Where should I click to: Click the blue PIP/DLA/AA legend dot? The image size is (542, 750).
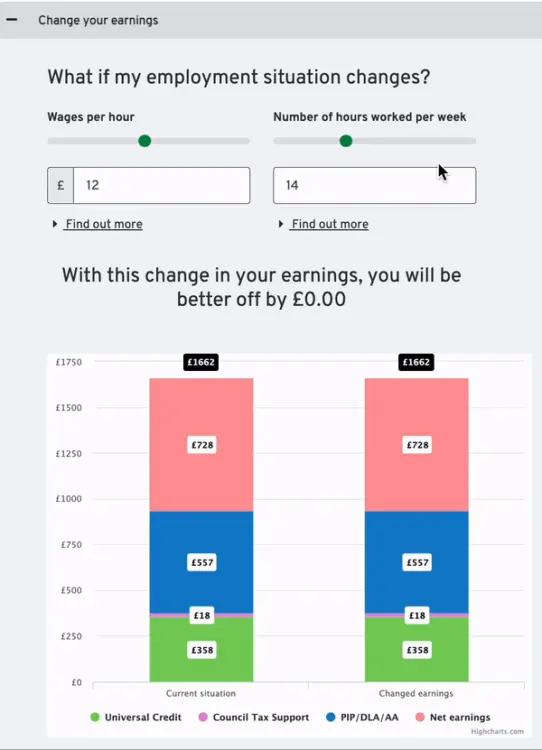(331, 717)
